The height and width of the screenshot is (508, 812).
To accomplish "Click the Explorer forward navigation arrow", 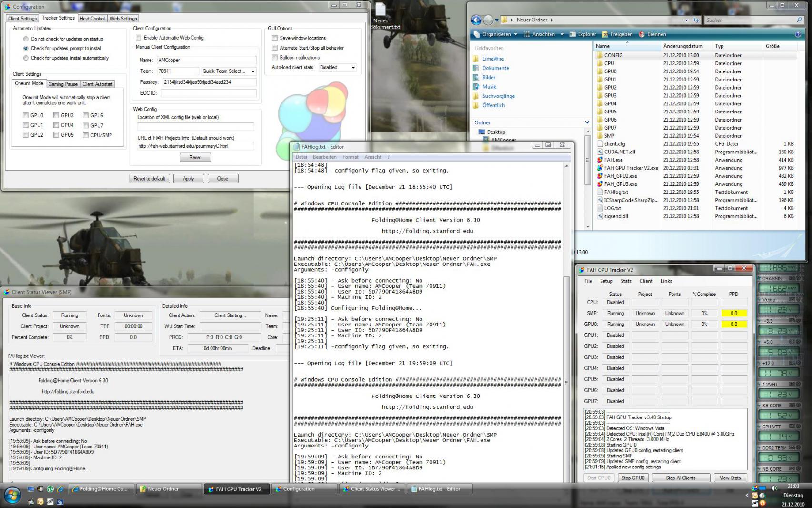I will pyautogui.click(x=488, y=20).
